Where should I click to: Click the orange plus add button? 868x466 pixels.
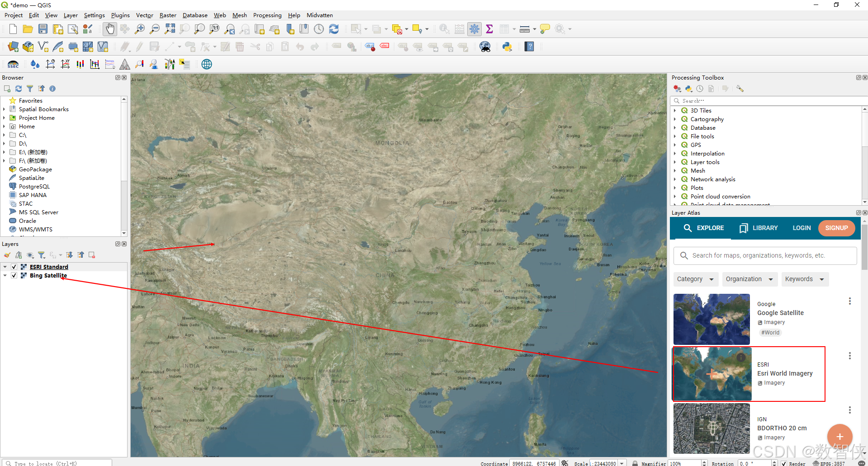click(x=840, y=437)
